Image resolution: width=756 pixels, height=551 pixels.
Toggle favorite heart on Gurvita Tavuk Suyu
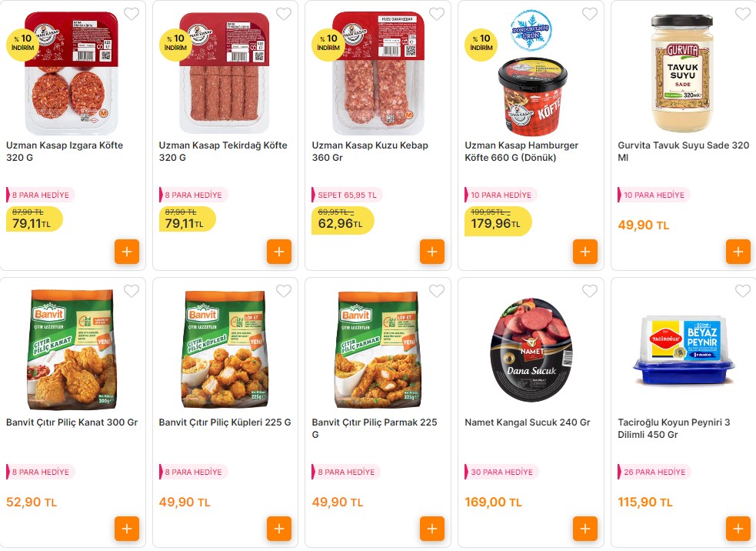(x=743, y=14)
